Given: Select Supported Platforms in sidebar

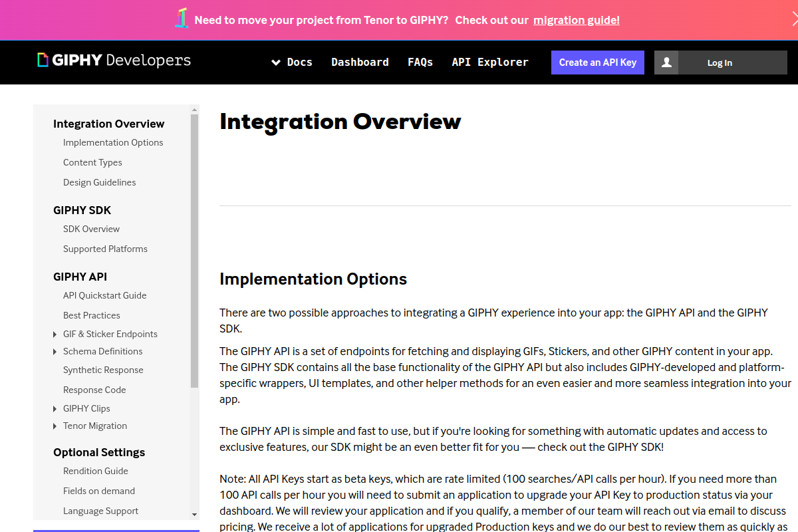Looking at the screenshot, I should (x=105, y=249).
